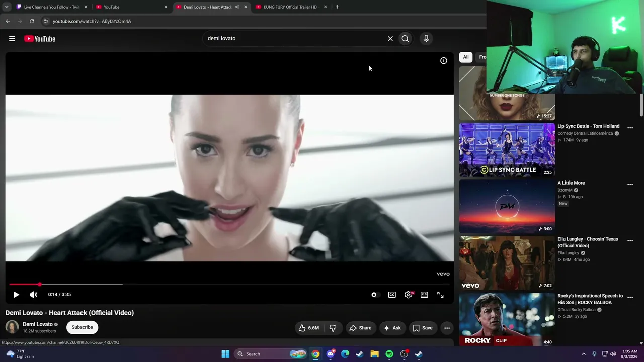Screen dimensions: 644x362
Task: Subscribe to the Demi Lovato channel
Action: tap(82, 327)
